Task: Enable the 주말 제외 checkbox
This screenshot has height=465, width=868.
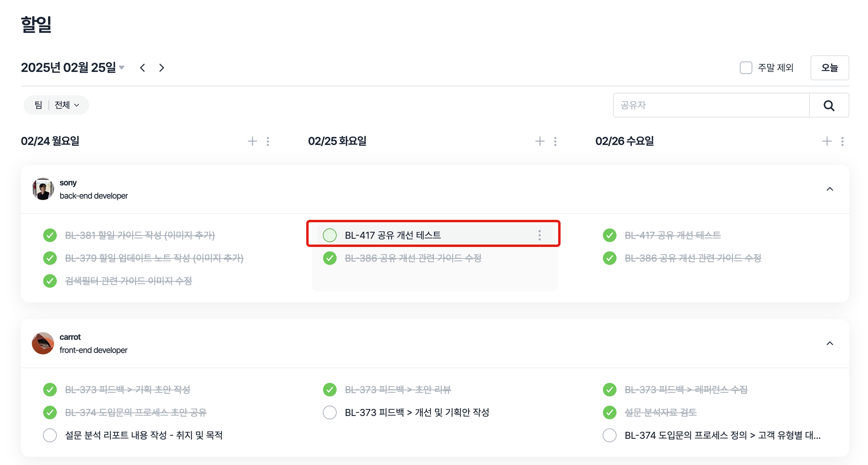Action: tap(746, 68)
